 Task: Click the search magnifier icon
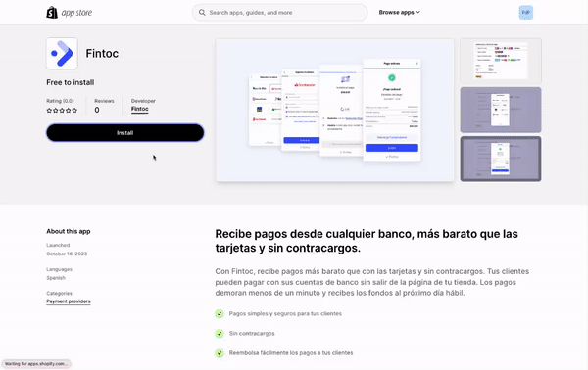[202, 13]
